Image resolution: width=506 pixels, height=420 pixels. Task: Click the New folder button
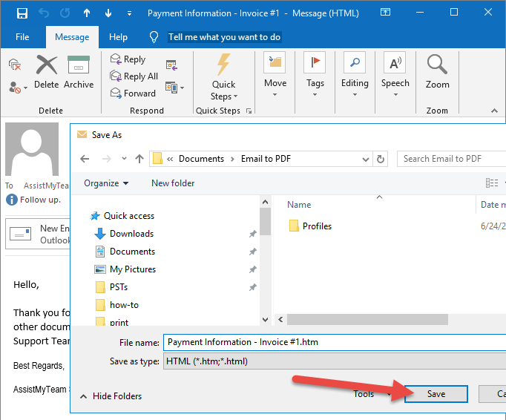173,183
